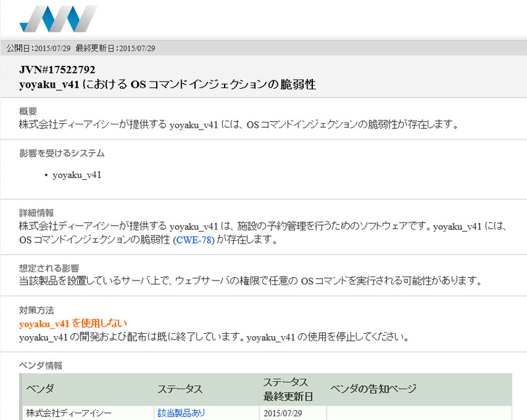Click the JVN#17522792 identifier heading
Image resolution: width=527 pixels, height=420 pixels.
click(57, 70)
